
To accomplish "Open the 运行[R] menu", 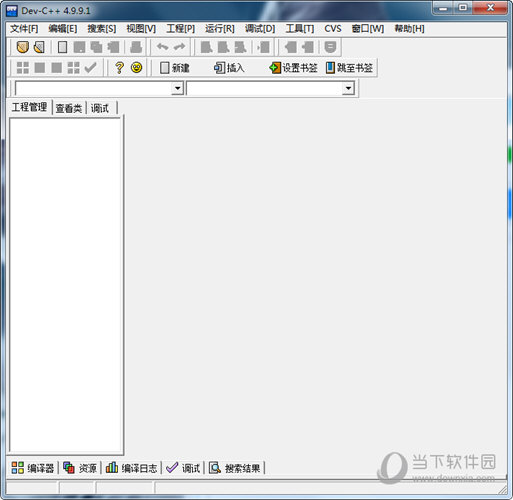I will (220, 29).
